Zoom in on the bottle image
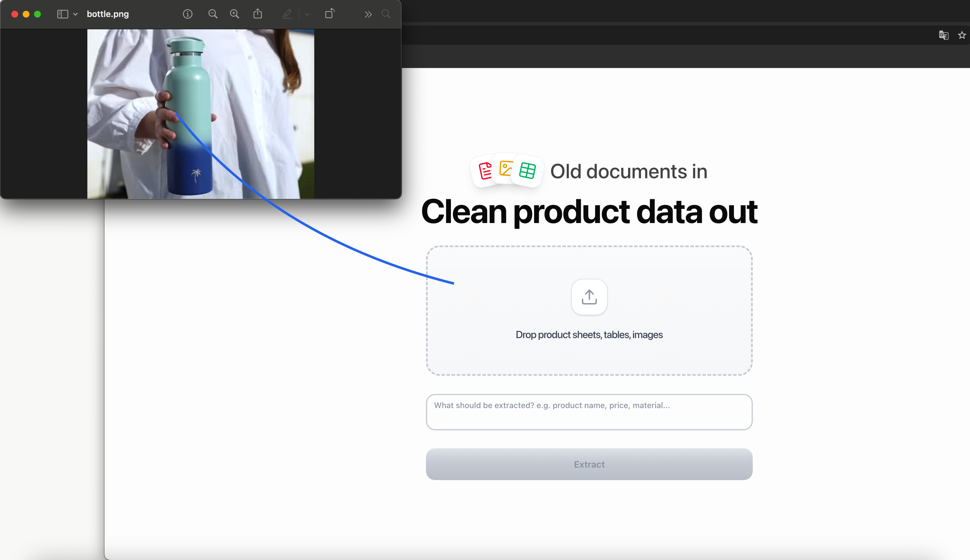 (234, 14)
